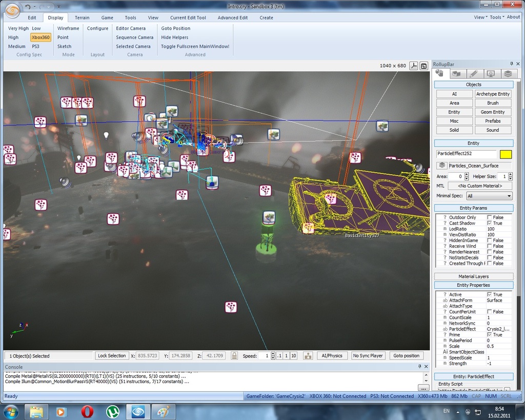Click the Archetype Entity button
The width and height of the screenshot is (525, 420).
(x=493, y=94)
